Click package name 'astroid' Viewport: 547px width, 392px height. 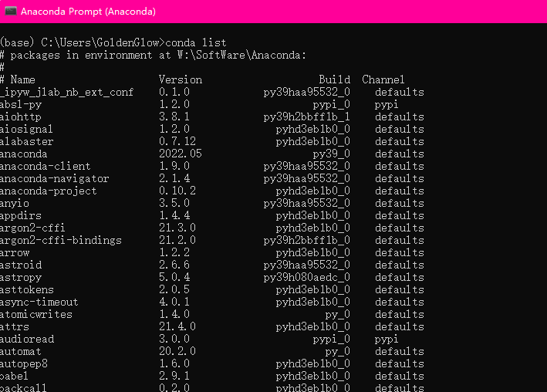[21, 265]
